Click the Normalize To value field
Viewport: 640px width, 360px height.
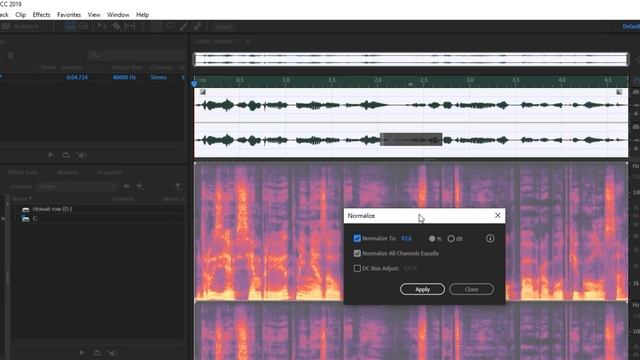pyautogui.click(x=406, y=238)
